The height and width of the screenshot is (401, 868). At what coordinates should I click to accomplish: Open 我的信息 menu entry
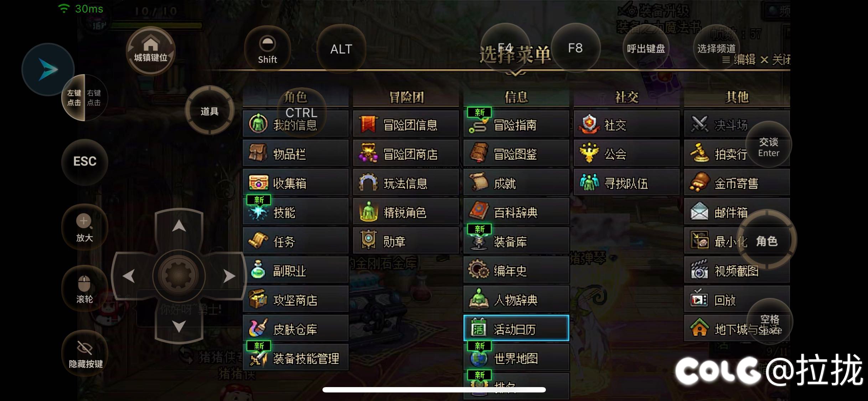296,124
